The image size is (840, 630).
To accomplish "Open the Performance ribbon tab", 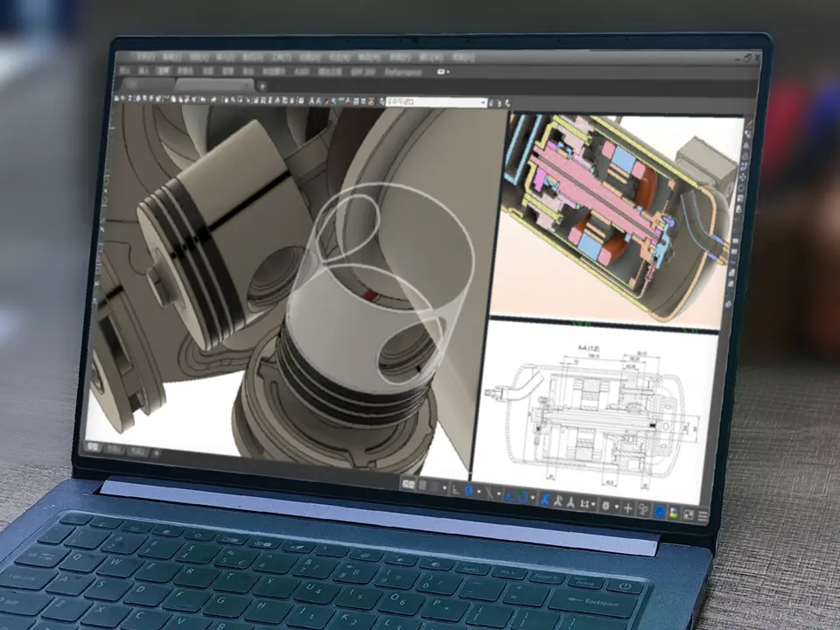I will pyautogui.click(x=403, y=72).
